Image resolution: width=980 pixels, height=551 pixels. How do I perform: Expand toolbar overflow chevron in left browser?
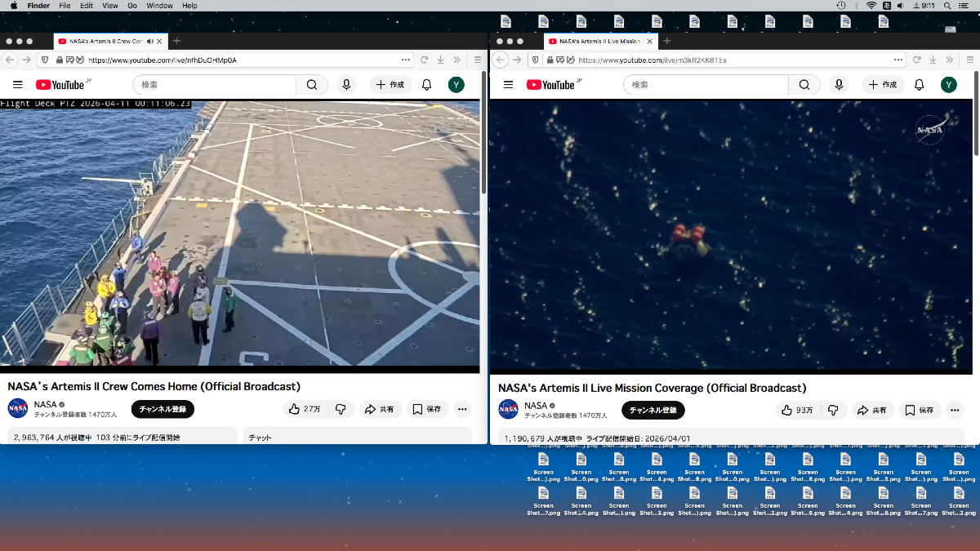pyautogui.click(x=458, y=60)
